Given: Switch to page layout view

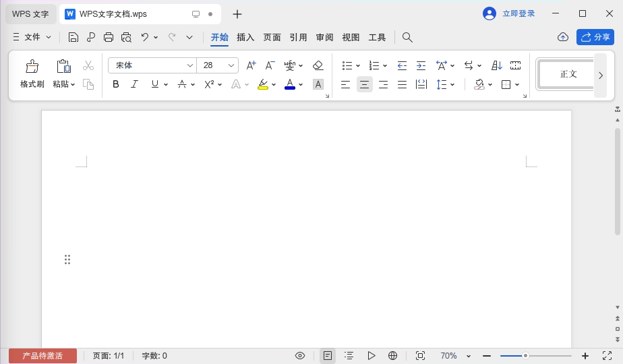Looking at the screenshot, I should (328, 356).
